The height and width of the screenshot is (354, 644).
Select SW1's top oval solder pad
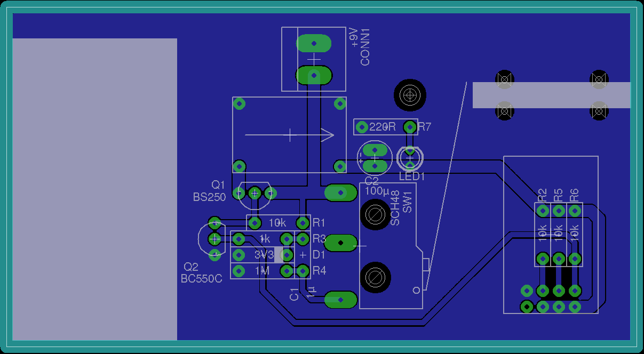click(x=341, y=192)
